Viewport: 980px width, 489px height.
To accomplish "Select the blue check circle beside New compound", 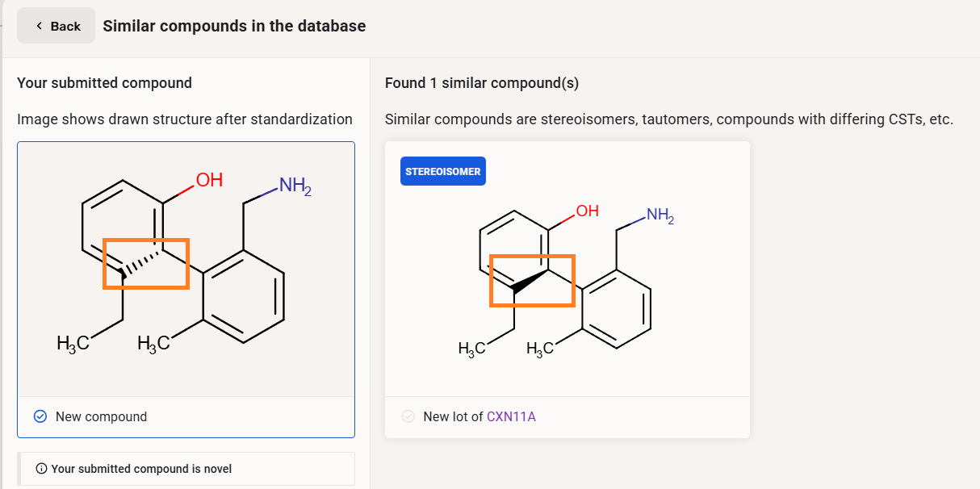I will tap(40, 416).
